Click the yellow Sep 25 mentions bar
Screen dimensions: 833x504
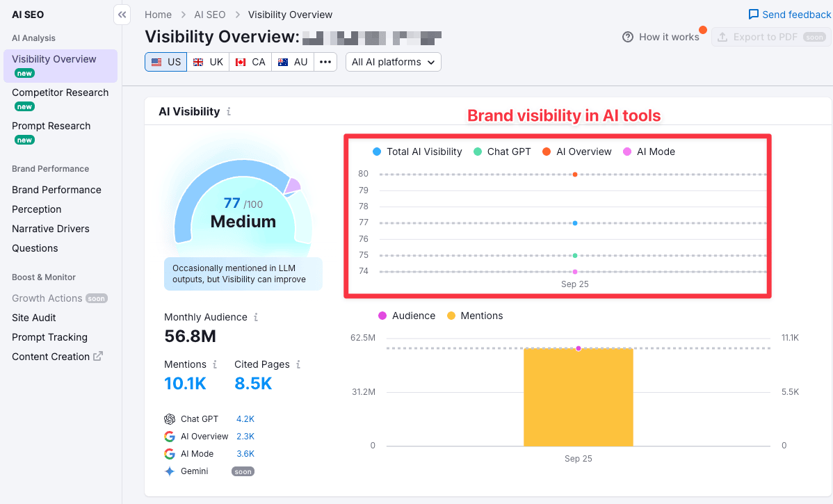pyautogui.click(x=578, y=396)
